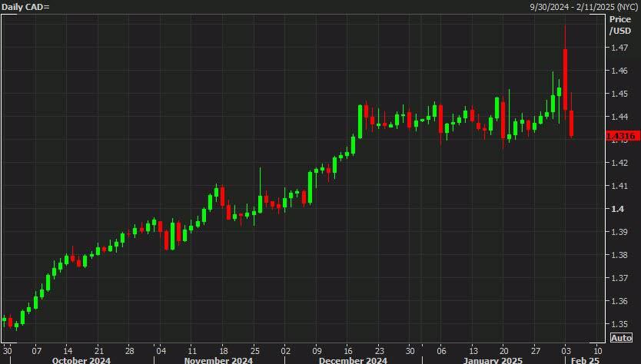
Task: Click the date label 21 under October
Action: [99, 350]
